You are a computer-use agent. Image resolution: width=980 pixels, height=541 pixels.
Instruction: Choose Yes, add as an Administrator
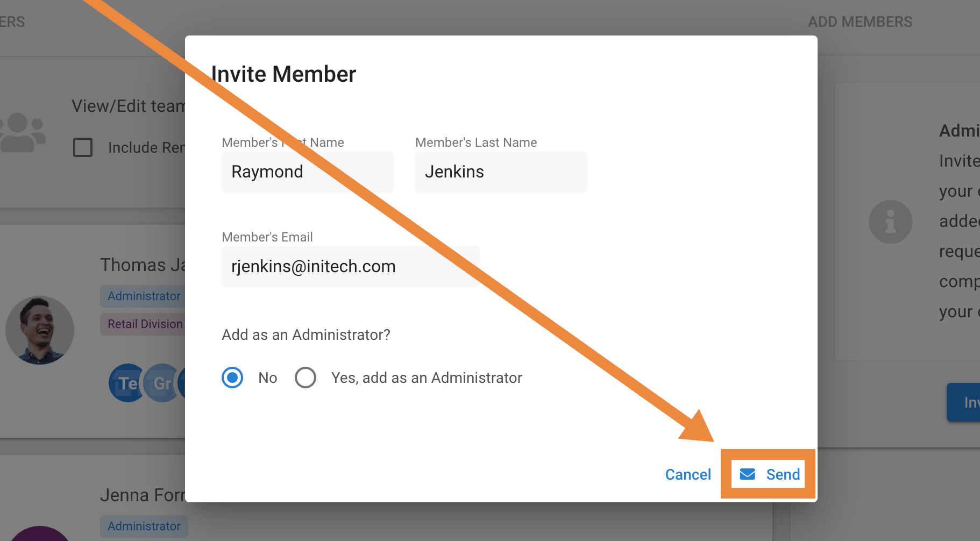306,378
